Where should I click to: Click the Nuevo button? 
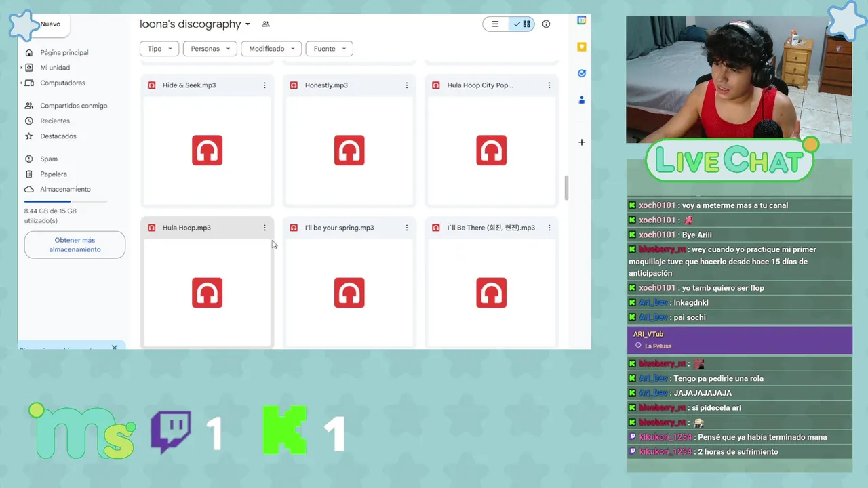click(47, 24)
